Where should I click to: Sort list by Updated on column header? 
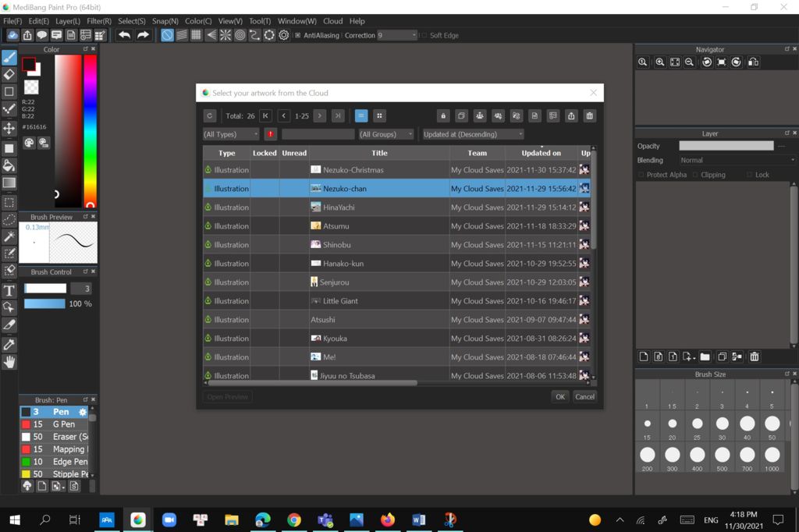tap(542, 153)
